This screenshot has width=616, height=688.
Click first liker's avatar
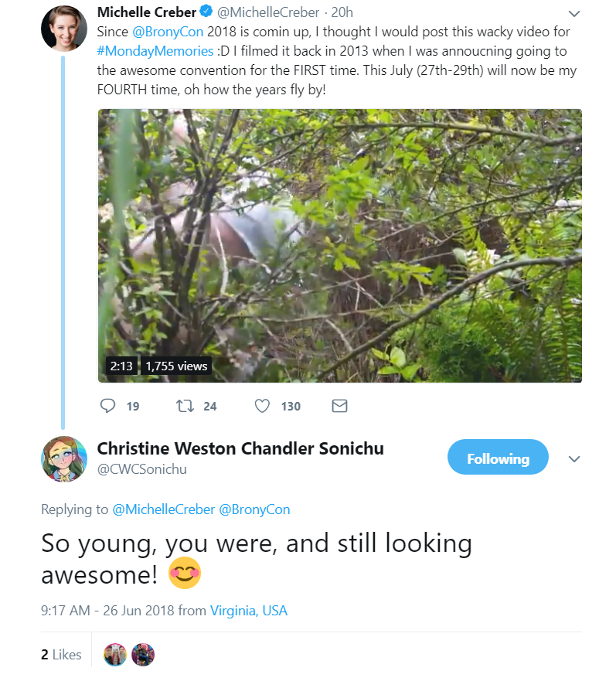[x=115, y=655]
